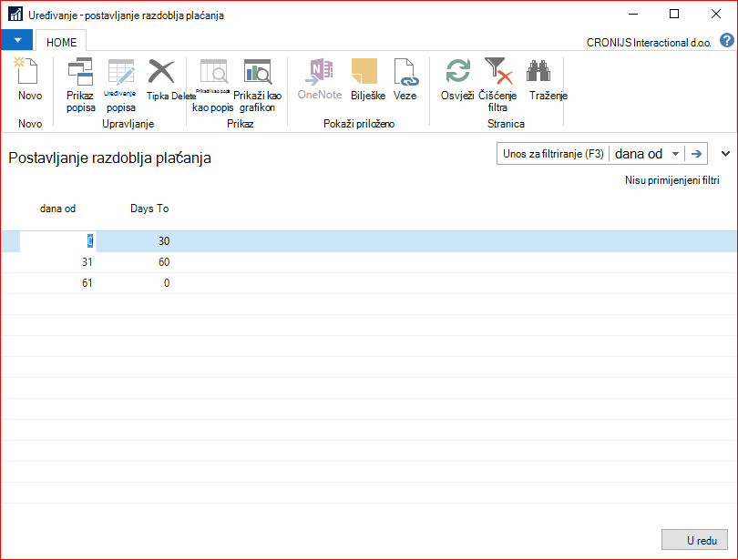Choose Prikaži kao grafikon chart icon
Image resolution: width=738 pixels, height=560 pixels.
pyautogui.click(x=257, y=71)
